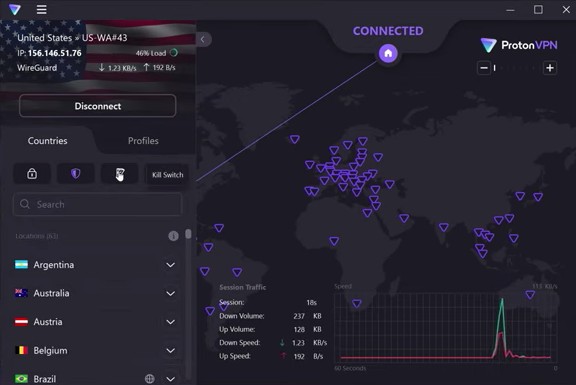The image size is (576, 385).
Task: Toggle the Kill Switch option
Action: tap(168, 175)
